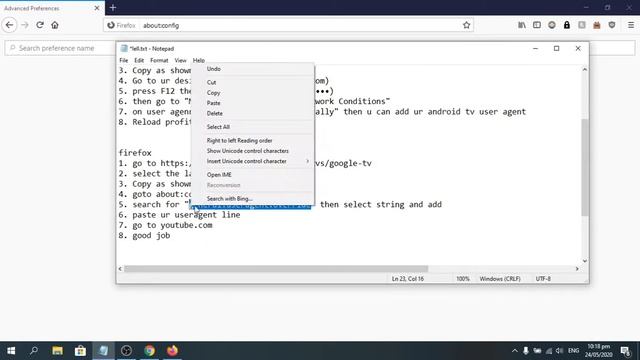Open the notification center
The width and height of the screenshot is (640, 360).
click(625, 351)
